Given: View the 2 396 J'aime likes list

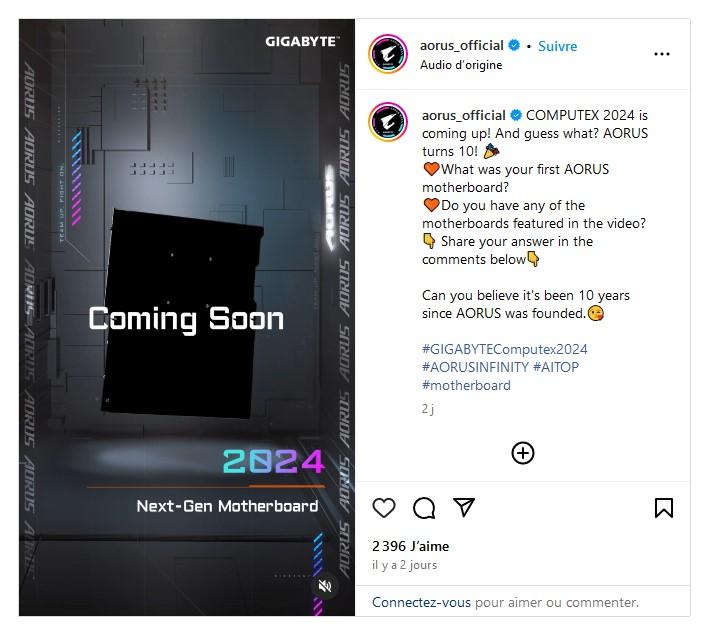Looking at the screenshot, I should [x=411, y=546].
